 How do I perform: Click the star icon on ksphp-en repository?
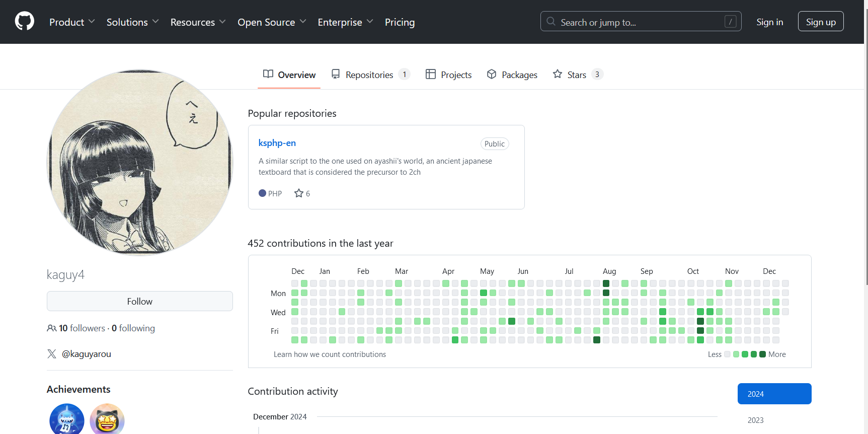(x=299, y=193)
